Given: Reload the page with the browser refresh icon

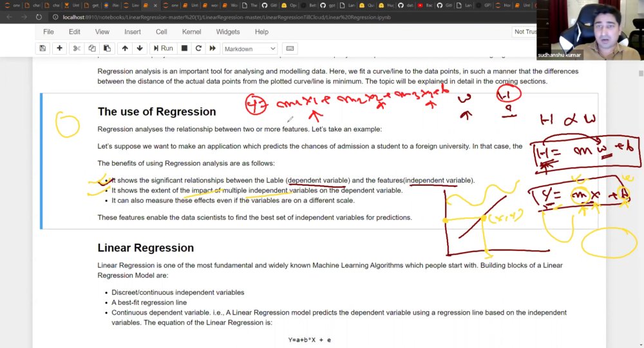Looking at the screenshot, I should point(39,17).
